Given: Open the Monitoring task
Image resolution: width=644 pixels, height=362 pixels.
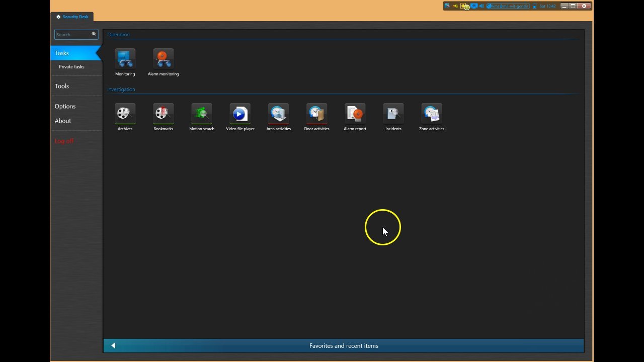Looking at the screenshot, I should coord(125,62).
